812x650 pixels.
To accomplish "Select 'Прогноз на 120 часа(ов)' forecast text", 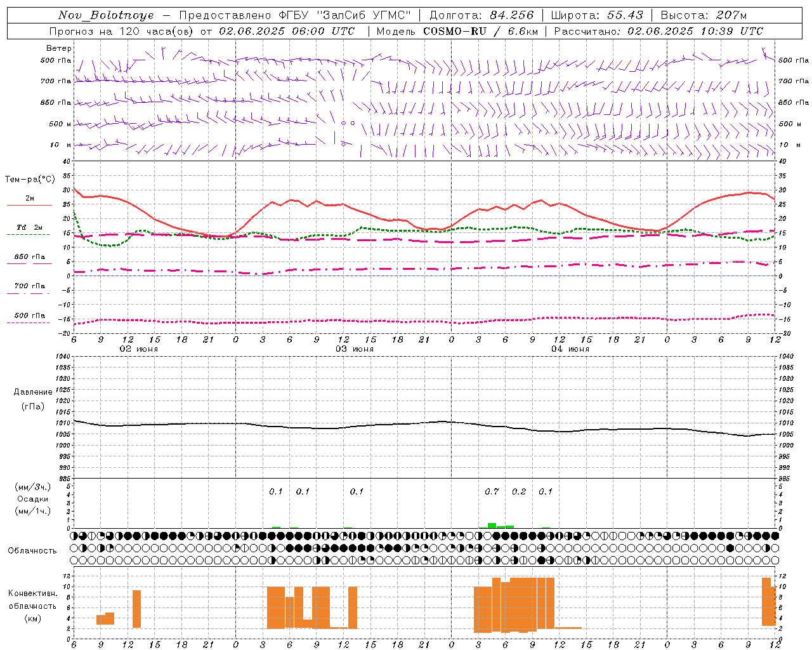I will coord(122,31).
